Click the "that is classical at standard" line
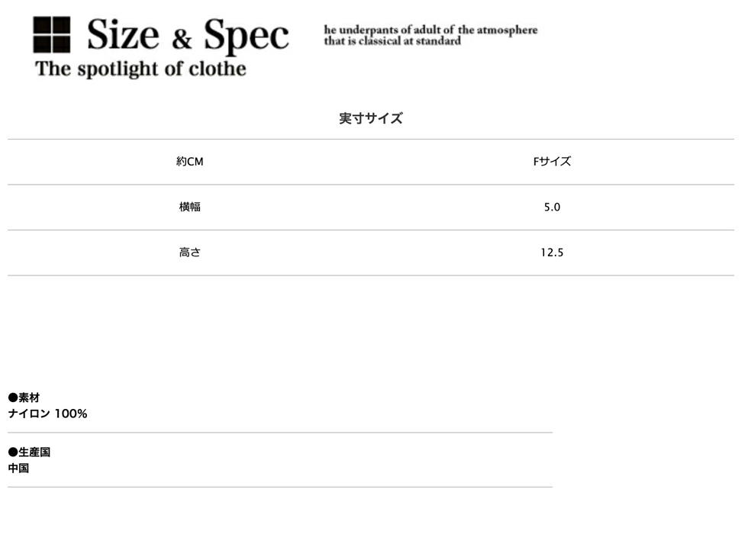The height and width of the screenshot is (560, 748). (x=392, y=41)
